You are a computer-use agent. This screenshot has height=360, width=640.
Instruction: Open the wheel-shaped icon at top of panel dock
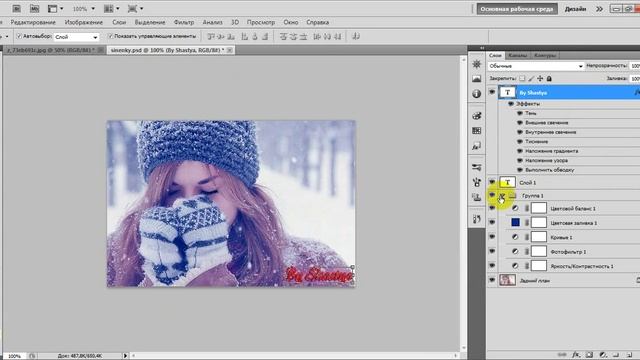click(476, 64)
